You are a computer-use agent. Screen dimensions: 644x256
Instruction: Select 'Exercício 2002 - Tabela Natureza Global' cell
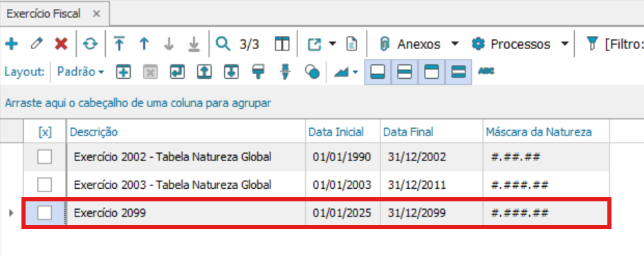click(186, 157)
